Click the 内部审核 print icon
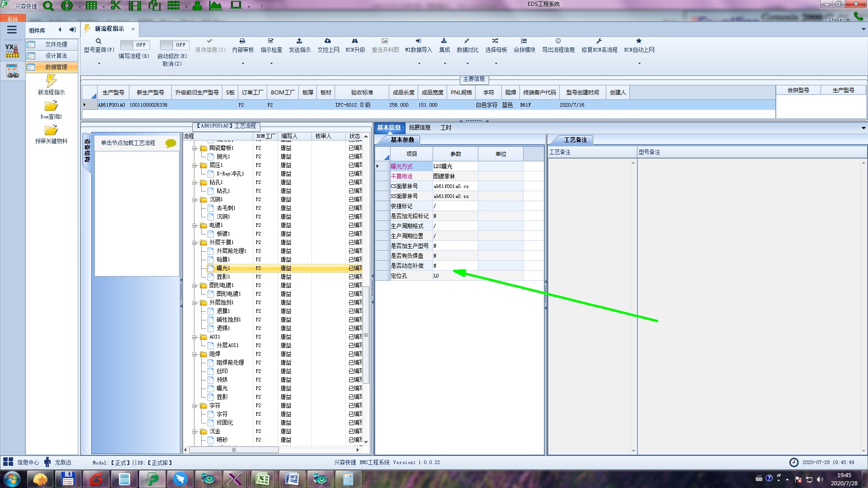The height and width of the screenshot is (488, 868). [x=242, y=41]
